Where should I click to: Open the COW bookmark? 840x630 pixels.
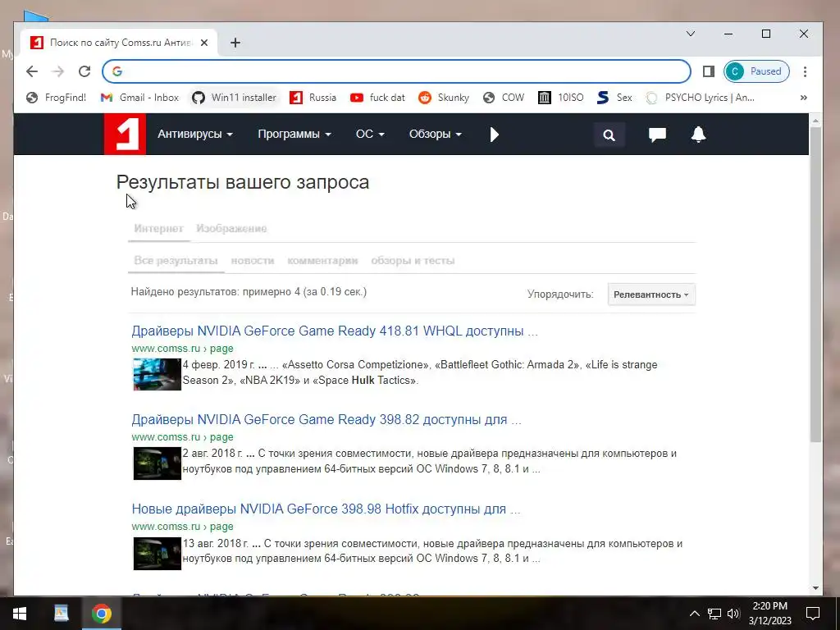click(x=504, y=98)
